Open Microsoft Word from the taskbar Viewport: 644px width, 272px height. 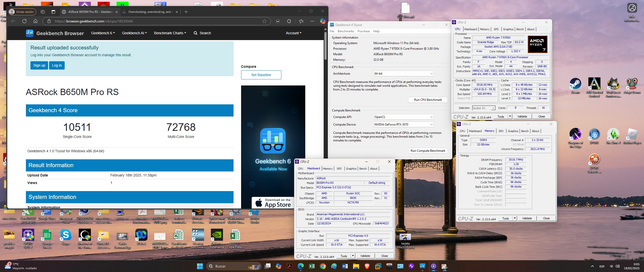tap(345, 266)
